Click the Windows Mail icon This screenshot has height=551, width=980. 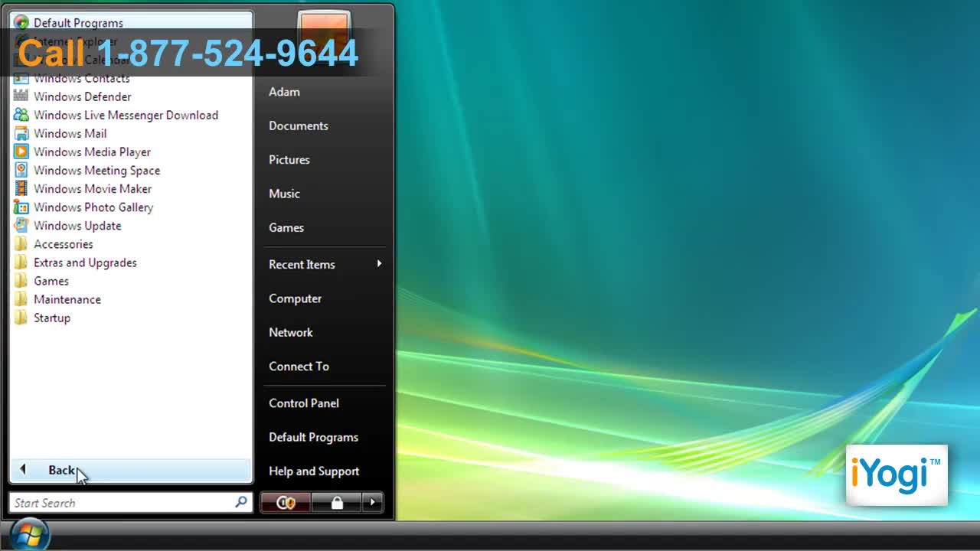click(x=21, y=133)
